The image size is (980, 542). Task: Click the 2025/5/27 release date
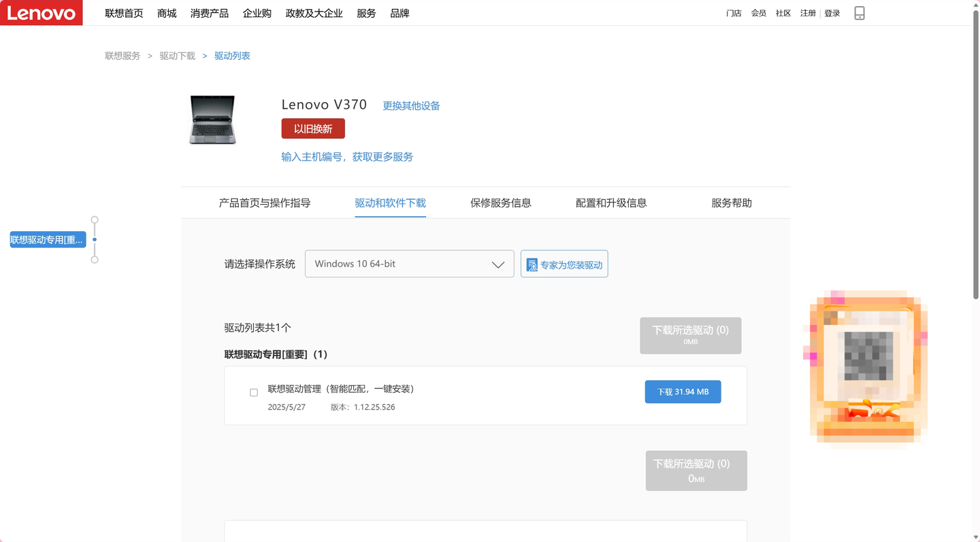coord(287,407)
